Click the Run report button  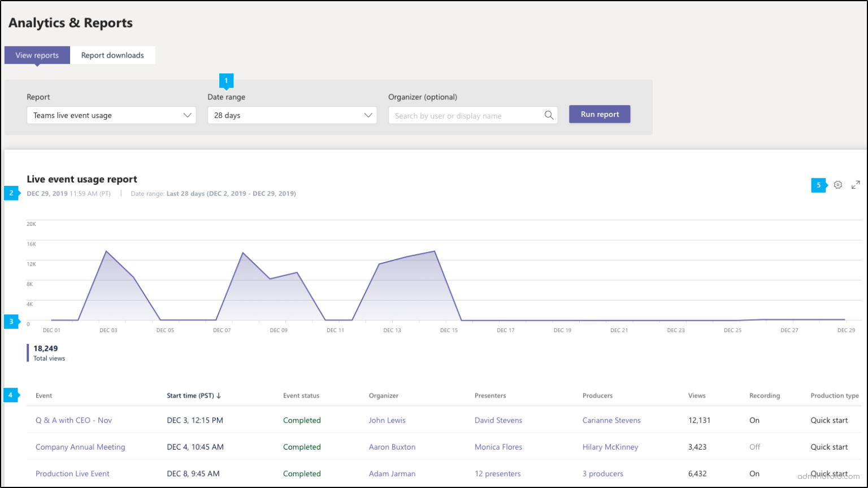(599, 114)
